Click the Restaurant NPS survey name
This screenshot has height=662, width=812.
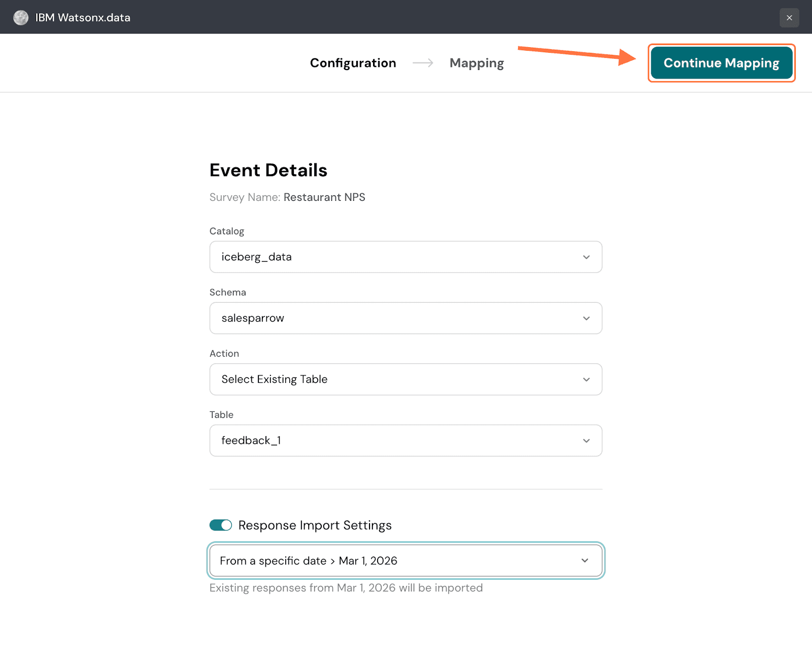pyautogui.click(x=324, y=197)
